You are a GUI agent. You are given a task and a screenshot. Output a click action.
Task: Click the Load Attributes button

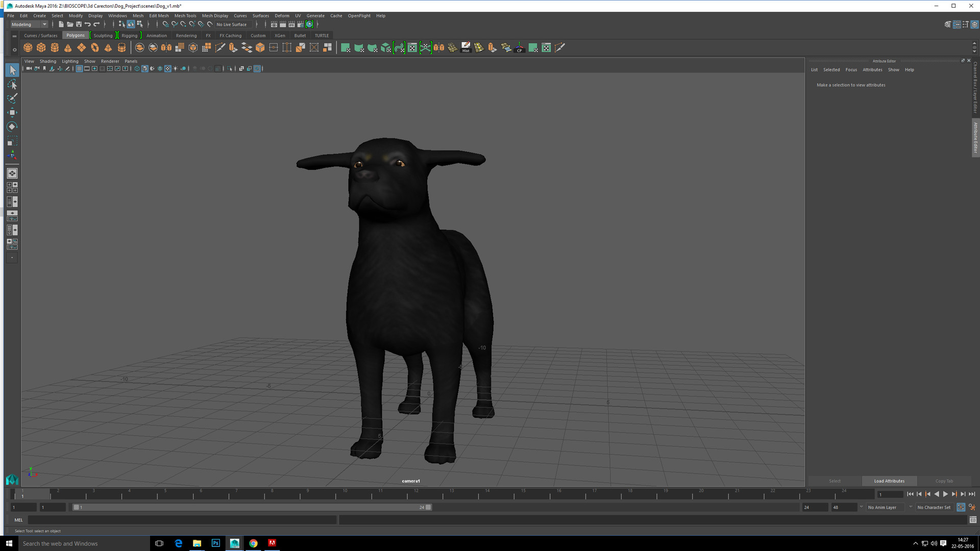pos(889,481)
